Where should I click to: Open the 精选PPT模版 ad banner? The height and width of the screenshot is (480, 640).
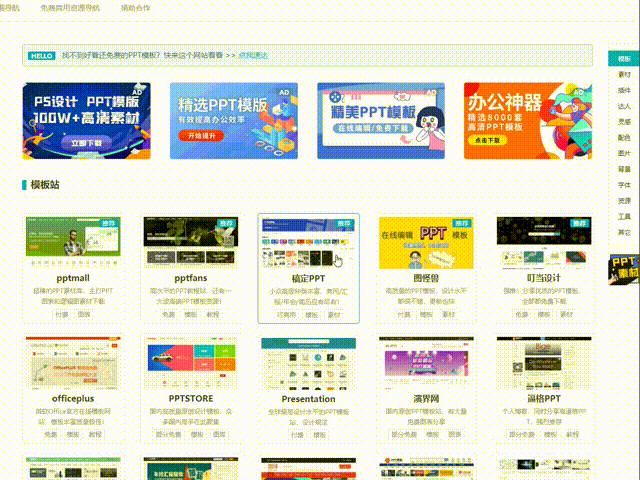click(x=234, y=121)
